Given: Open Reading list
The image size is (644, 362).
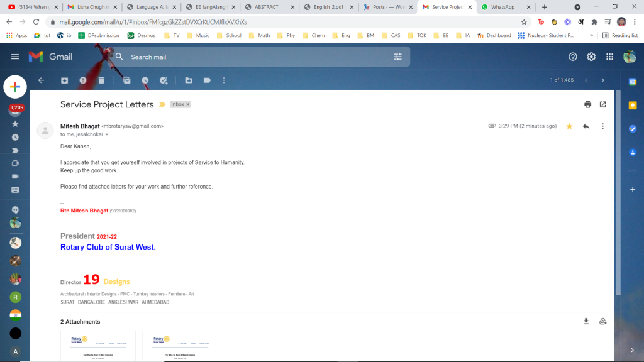Looking at the screenshot, I should [x=619, y=36].
